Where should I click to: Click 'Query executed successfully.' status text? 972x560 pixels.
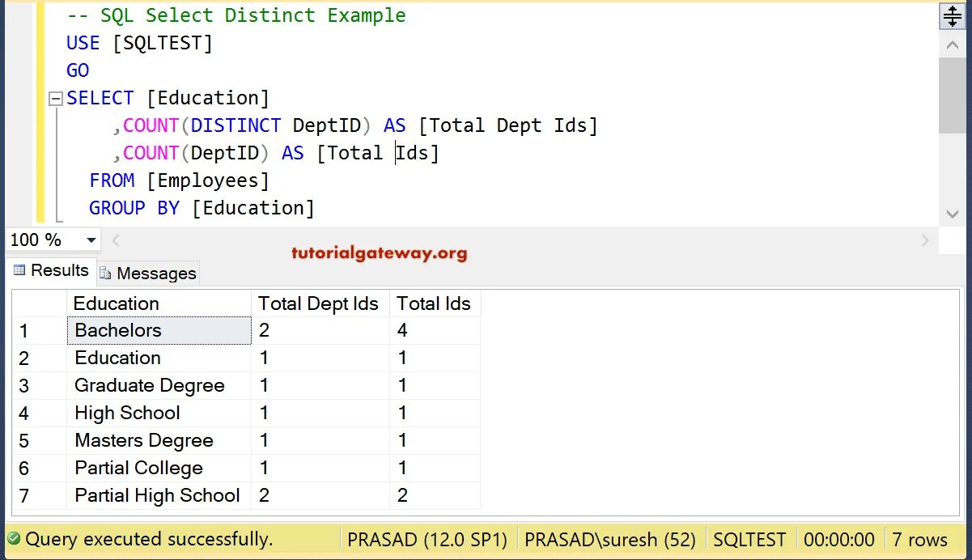pos(150,539)
